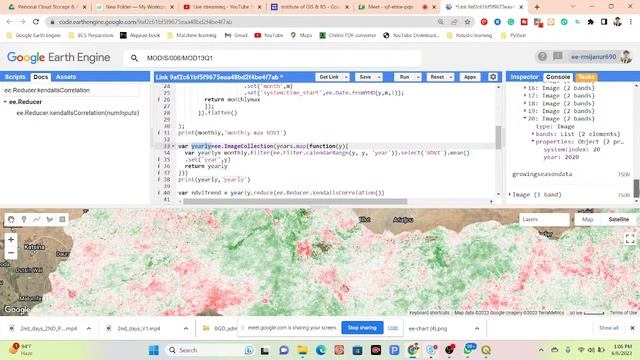Bookmark this page with the star icon

pyautogui.click(x=467, y=22)
